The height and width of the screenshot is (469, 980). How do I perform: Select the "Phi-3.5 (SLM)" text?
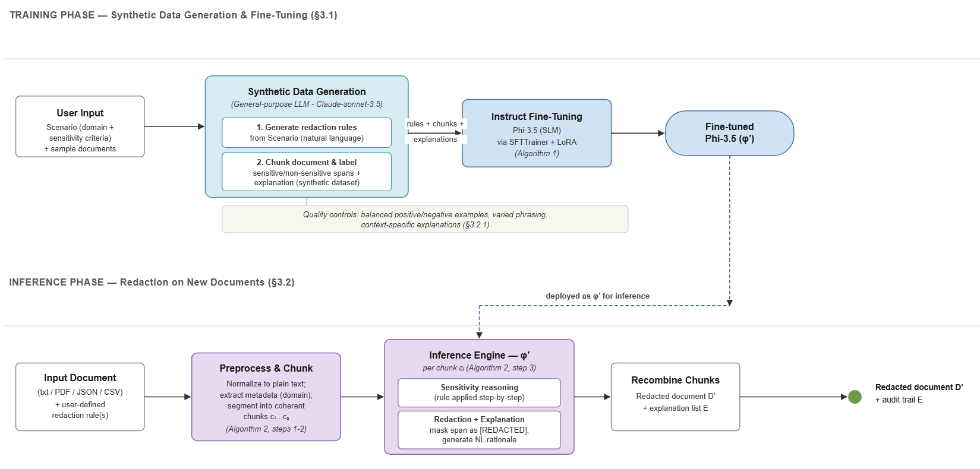[x=537, y=130]
